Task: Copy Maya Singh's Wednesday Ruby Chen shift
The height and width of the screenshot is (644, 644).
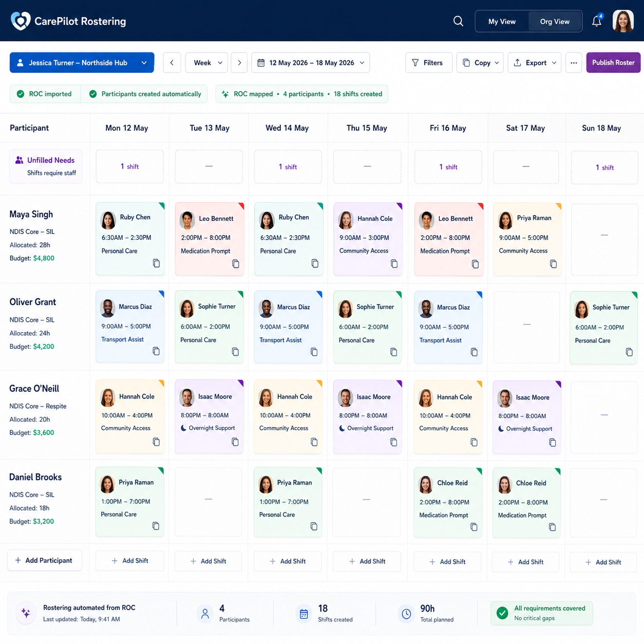Action: coord(315,263)
